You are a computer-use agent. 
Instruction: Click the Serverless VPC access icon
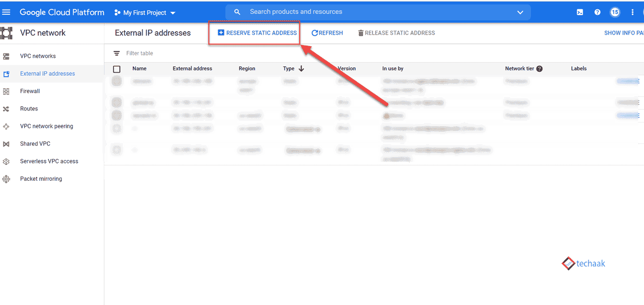[6, 161]
